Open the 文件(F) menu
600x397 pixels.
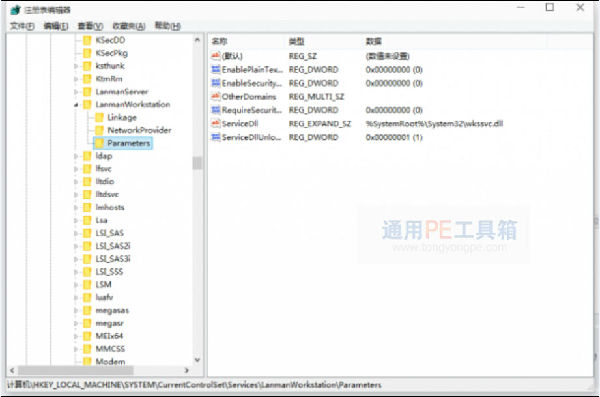22,26
